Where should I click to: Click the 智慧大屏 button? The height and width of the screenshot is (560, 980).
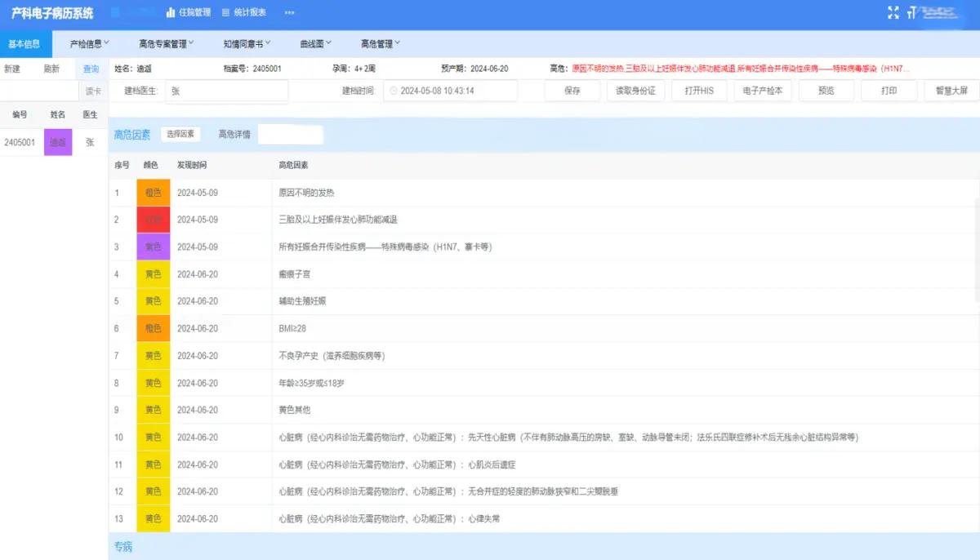click(951, 91)
